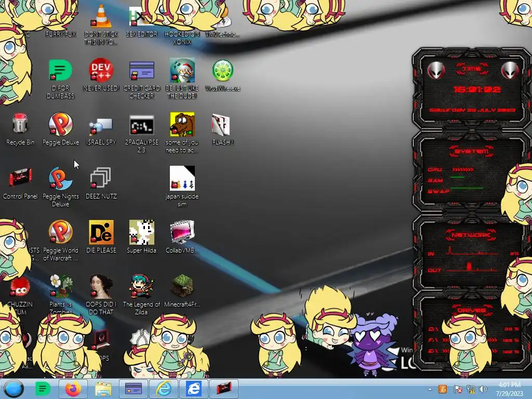Select the DIE PLEASE De icon
Viewport: 532px width, 399px height.
pyautogui.click(x=101, y=232)
